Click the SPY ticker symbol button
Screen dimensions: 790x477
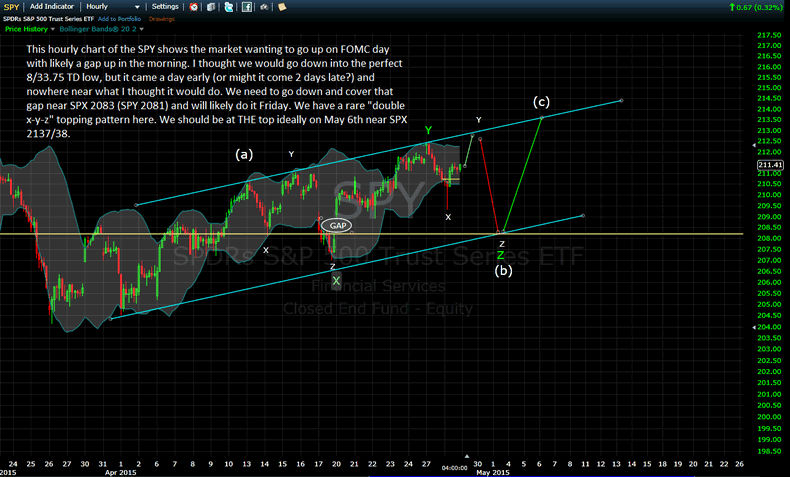tap(11, 7)
